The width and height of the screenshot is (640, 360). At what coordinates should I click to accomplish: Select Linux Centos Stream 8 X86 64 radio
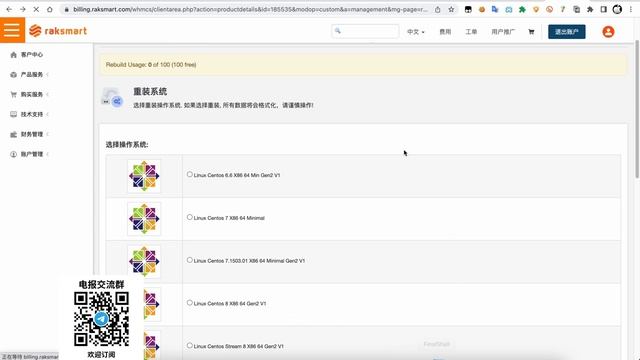pos(189,345)
